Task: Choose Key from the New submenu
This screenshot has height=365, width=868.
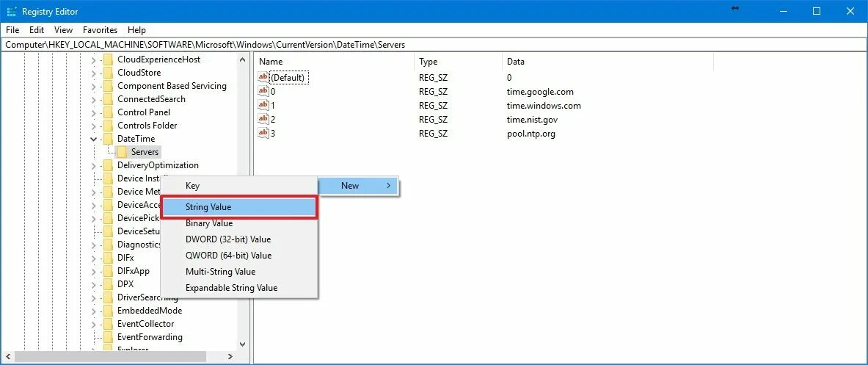Action: pos(238,186)
